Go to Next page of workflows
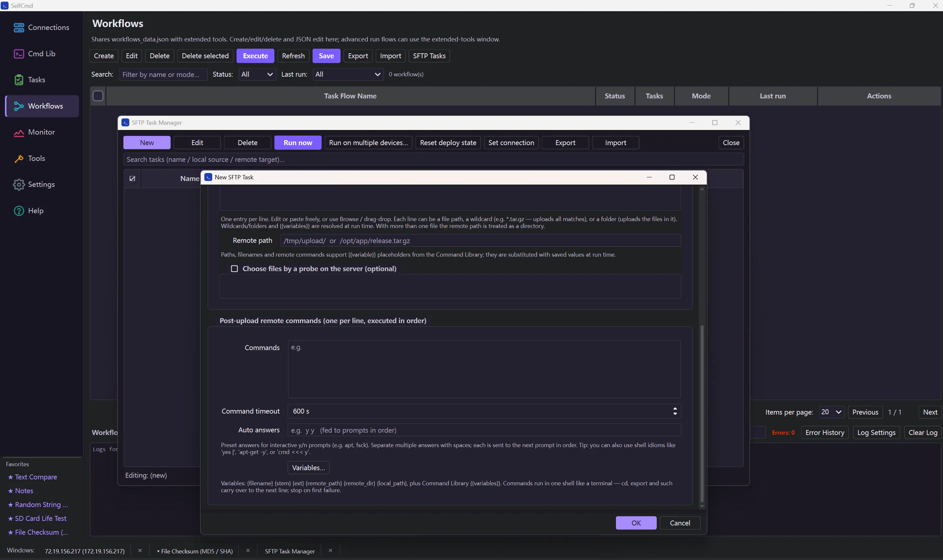Screen dimensions: 943x560 pyautogui.click(x=930, y=412)
